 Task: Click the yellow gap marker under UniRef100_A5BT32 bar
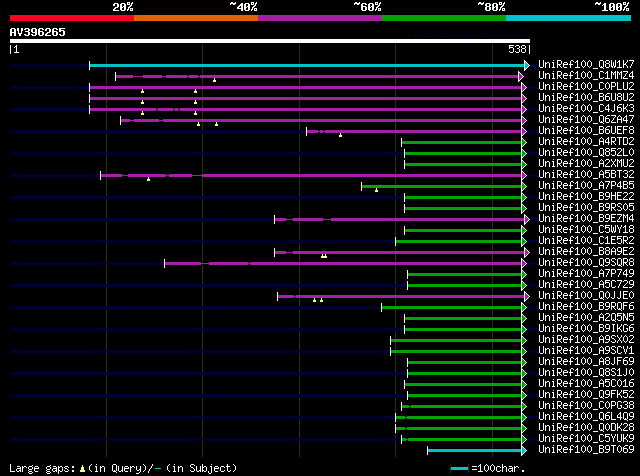[x=149, y=179]
